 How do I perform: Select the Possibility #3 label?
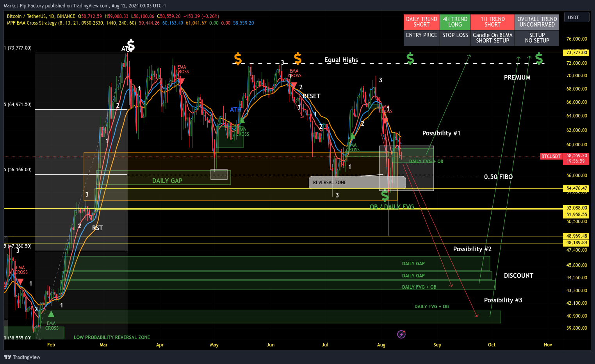click(x=503, y=300)
